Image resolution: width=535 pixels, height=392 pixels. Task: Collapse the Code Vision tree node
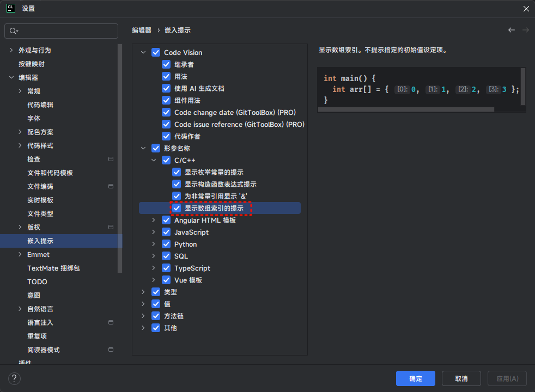(143, 52)
